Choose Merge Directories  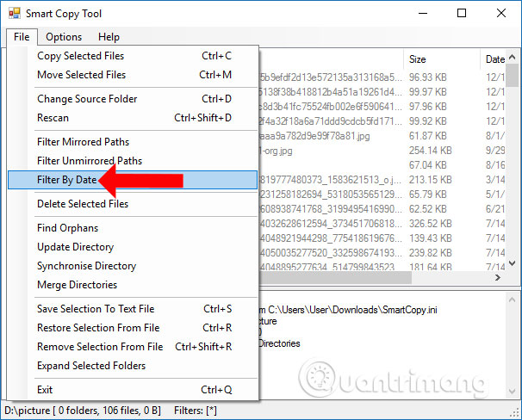[77, 285]
